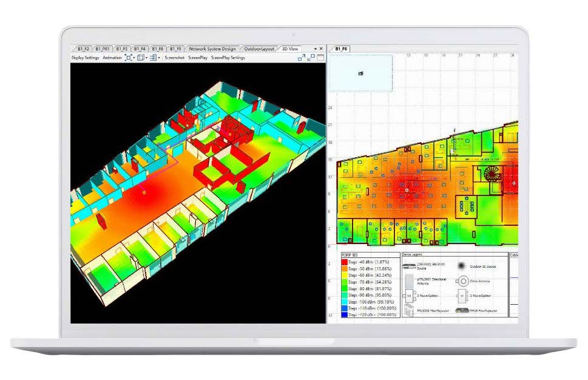Click the Directional Antenna legend icon

[409, 281]
